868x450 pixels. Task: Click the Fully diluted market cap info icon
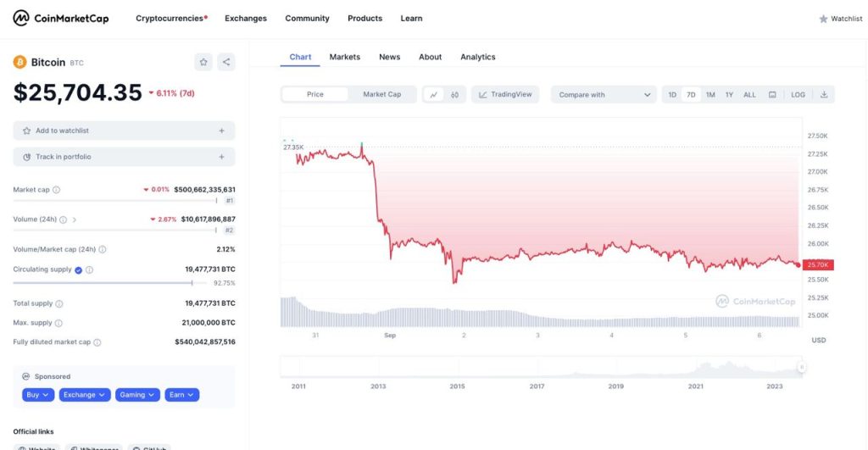point(97,342)
